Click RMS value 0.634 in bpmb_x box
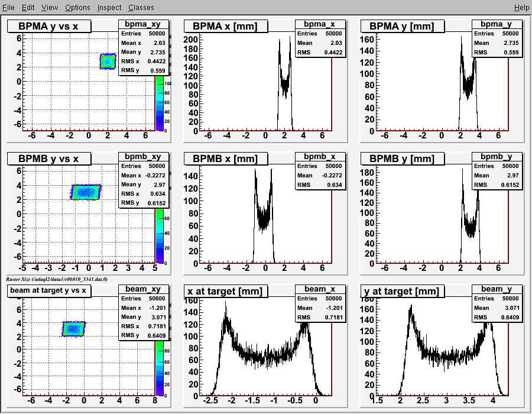 [x=335, y=185]
